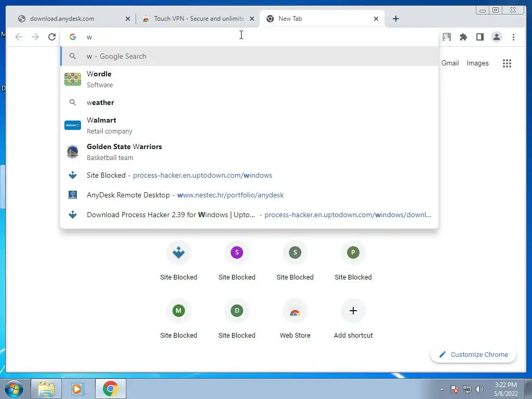Switch to the Touch VPN tab

(x=198, y=19)
